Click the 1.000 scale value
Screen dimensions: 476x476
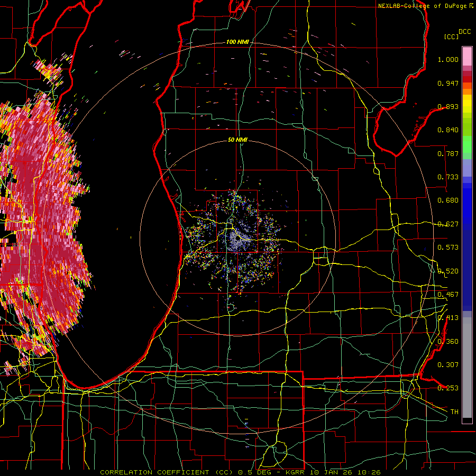click(448, 59)
